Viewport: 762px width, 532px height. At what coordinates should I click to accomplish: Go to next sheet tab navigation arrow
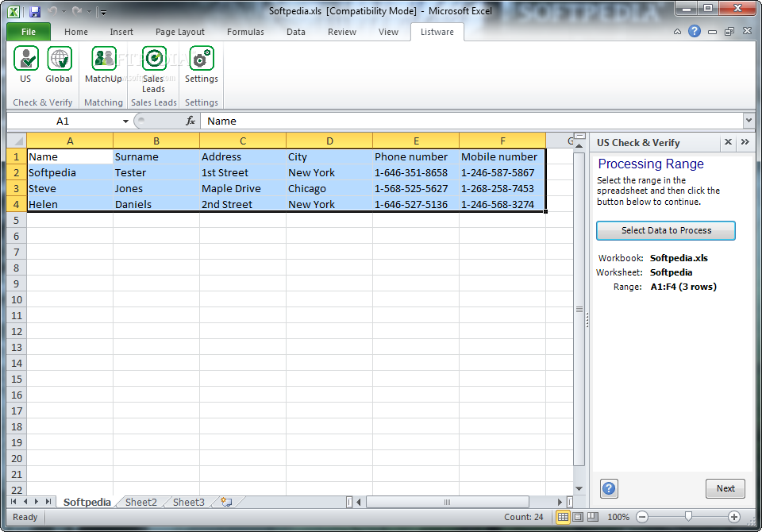click(x=37, y=501)
